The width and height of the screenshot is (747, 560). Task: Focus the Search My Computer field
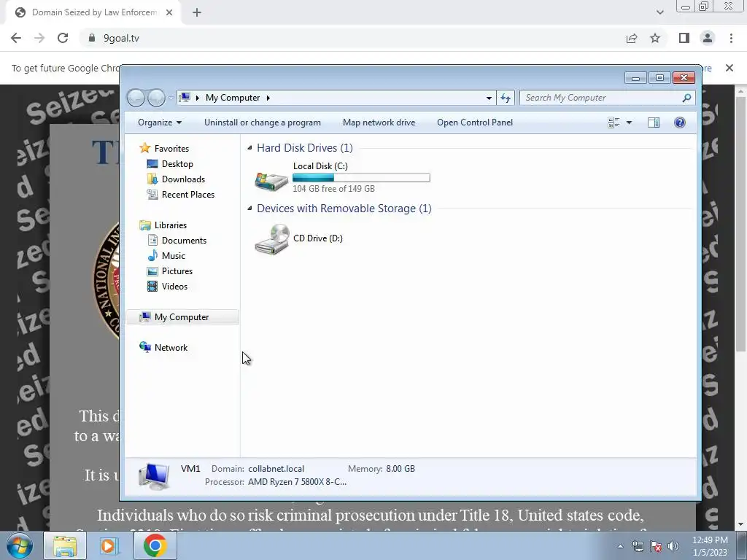click(603, 98)
